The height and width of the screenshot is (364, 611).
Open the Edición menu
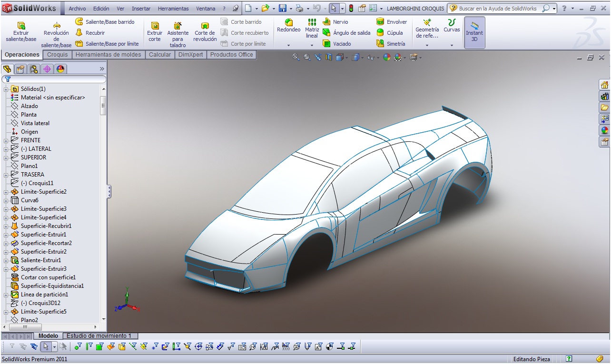[x=101, y=9]
